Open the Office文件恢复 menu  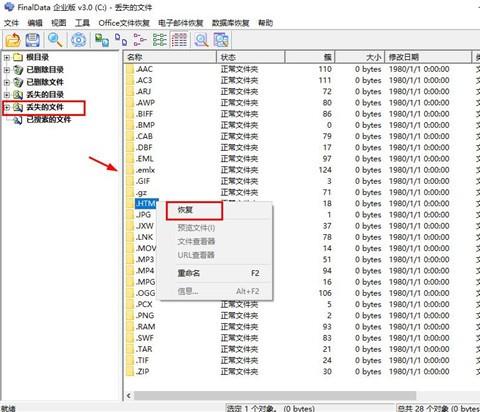point(124,23)
